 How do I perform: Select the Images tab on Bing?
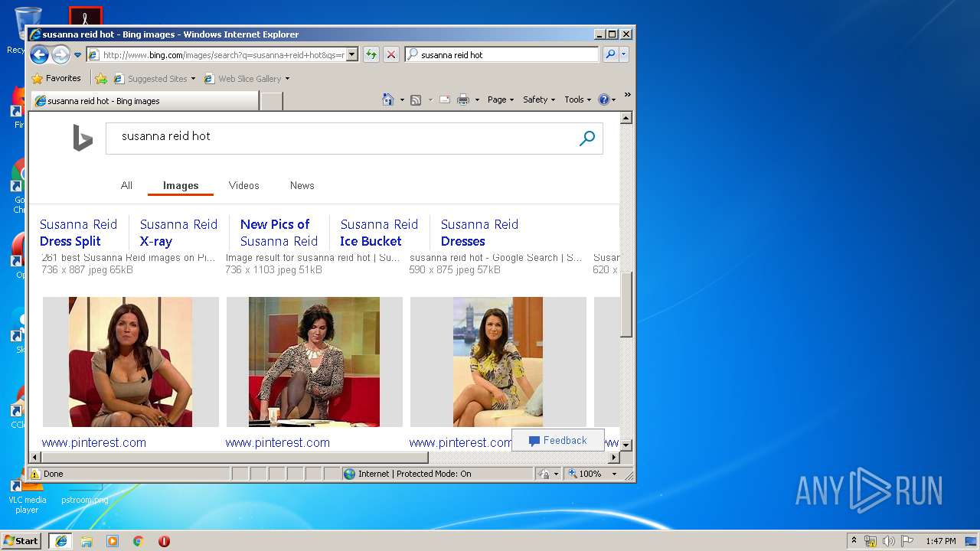(x=181, y=185)
